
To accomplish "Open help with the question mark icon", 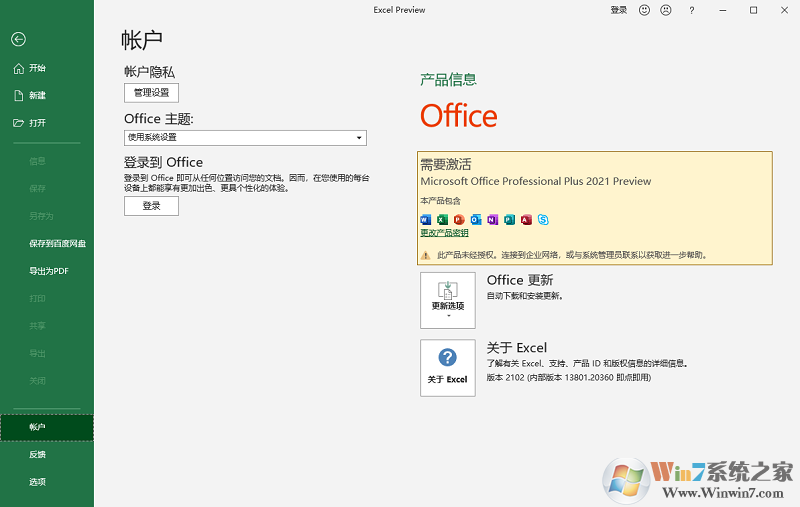I will [691, 10].
